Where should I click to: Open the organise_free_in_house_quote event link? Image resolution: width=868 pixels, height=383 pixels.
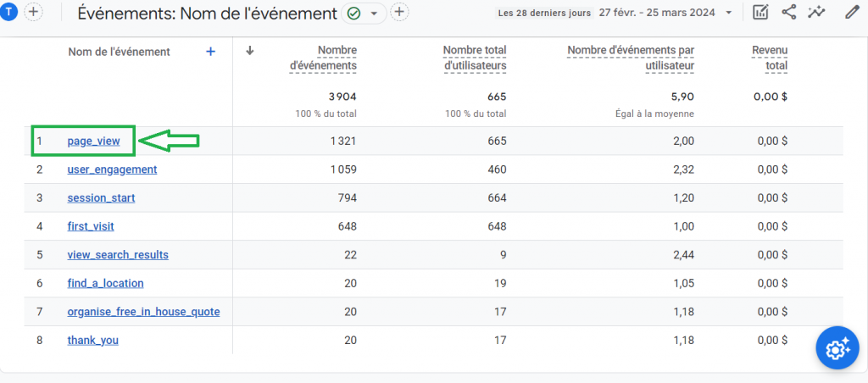(x=143, y=312)
